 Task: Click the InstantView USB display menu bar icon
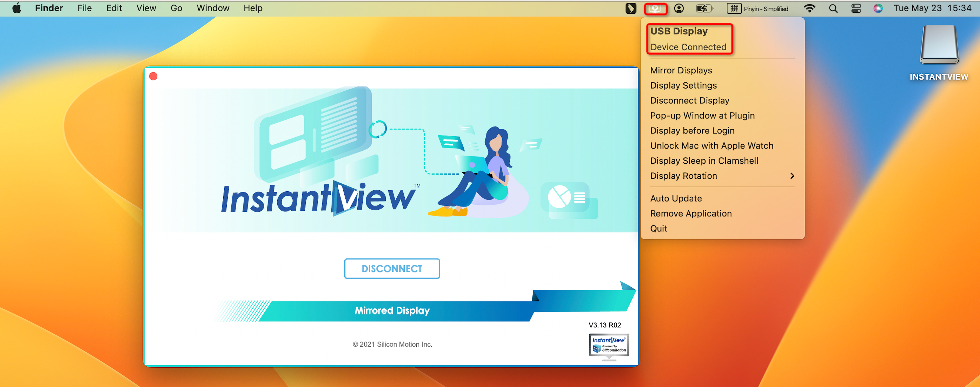click(x=655, y=8)
